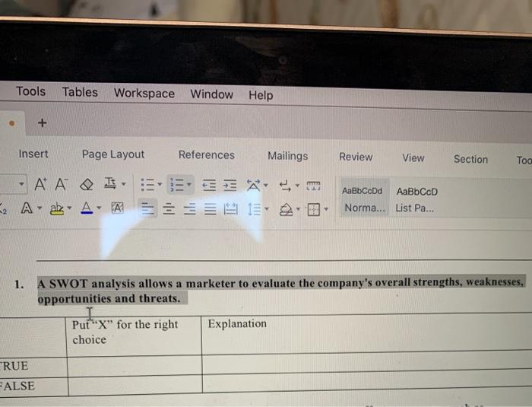Image resolution: width=532 pixels, height=407 pixels.
Task: Switch to the Mailings tab
Action: [288, 156]
